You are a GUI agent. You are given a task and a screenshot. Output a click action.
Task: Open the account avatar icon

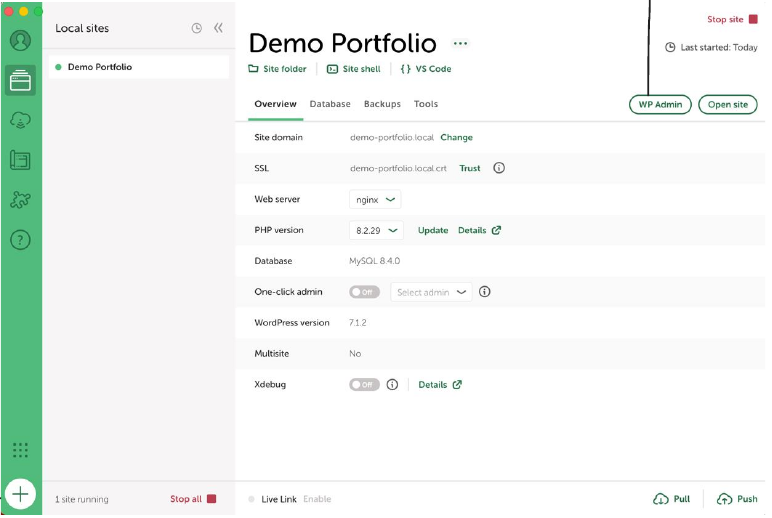[20, 40]
